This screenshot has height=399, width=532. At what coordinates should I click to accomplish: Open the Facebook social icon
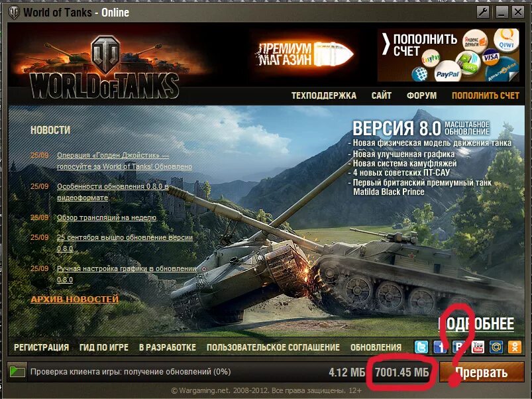pyautogui.click(x=440, y=347)
